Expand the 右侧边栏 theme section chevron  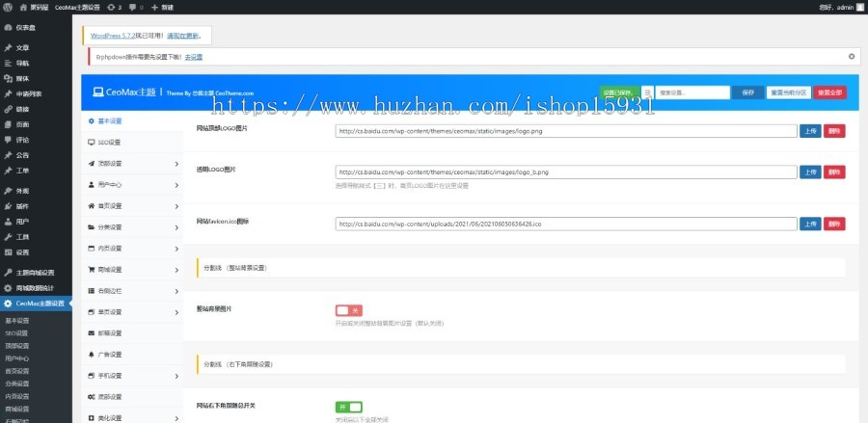(x=176, y=291)
